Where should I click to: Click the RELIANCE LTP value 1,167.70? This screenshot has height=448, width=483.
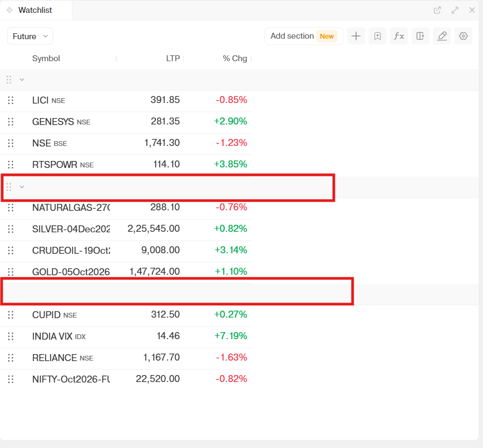click(162, 357)
